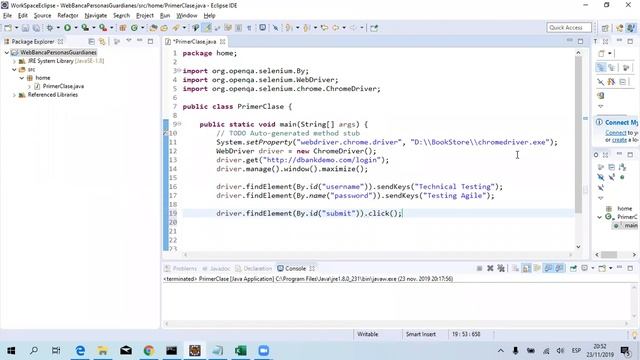Open dropdown arrow next to New file icon
This screenshot has width=640, height=360.
pyautogui.click(x=16, y=28)
